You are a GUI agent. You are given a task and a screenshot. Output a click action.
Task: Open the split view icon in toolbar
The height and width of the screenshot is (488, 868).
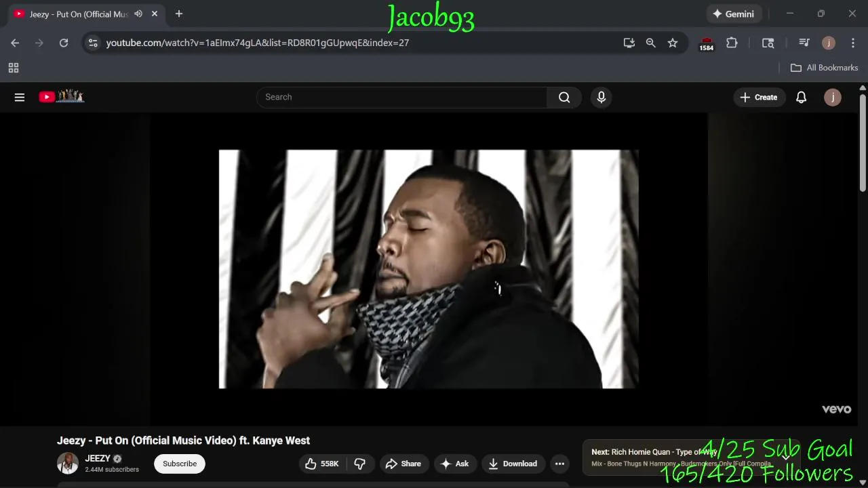coord(768,43)
